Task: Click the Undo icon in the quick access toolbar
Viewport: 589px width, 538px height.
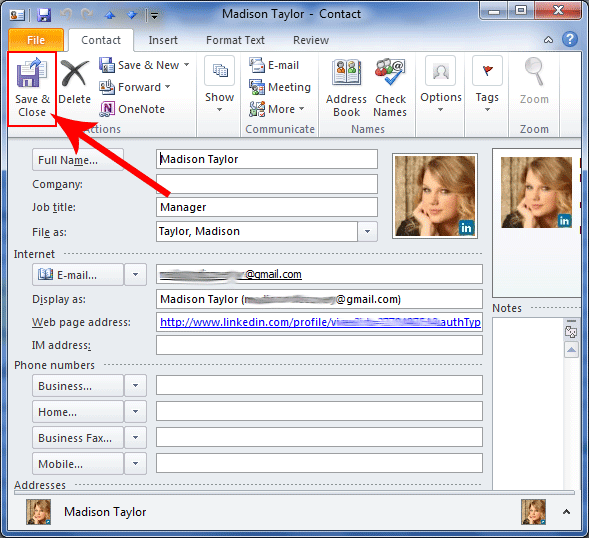Action: [66, 15]
